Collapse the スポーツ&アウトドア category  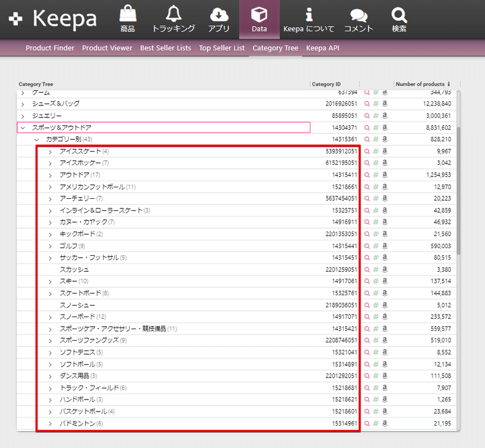click(22, 128)
